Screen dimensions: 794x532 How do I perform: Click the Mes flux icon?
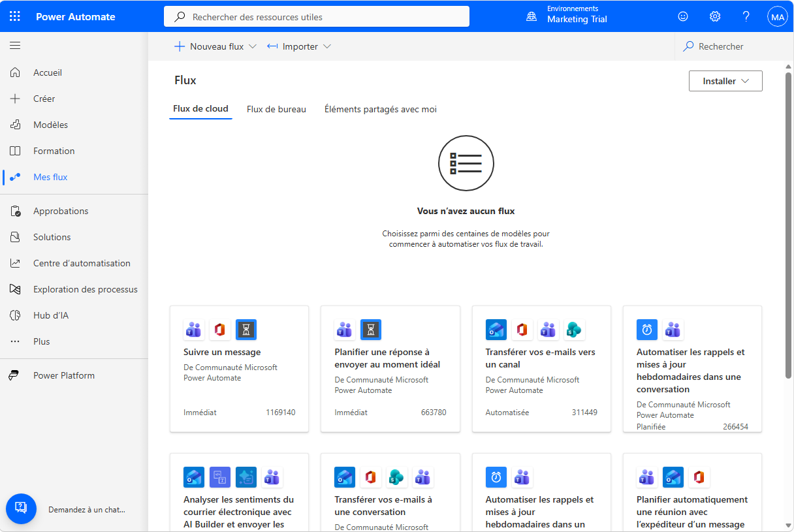[15, 177]
